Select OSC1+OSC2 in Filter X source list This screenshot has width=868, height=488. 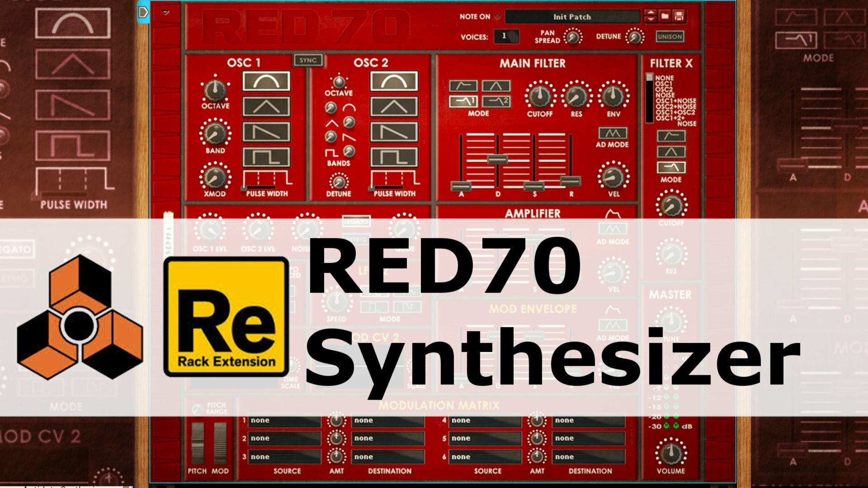[x=675, y=112]
